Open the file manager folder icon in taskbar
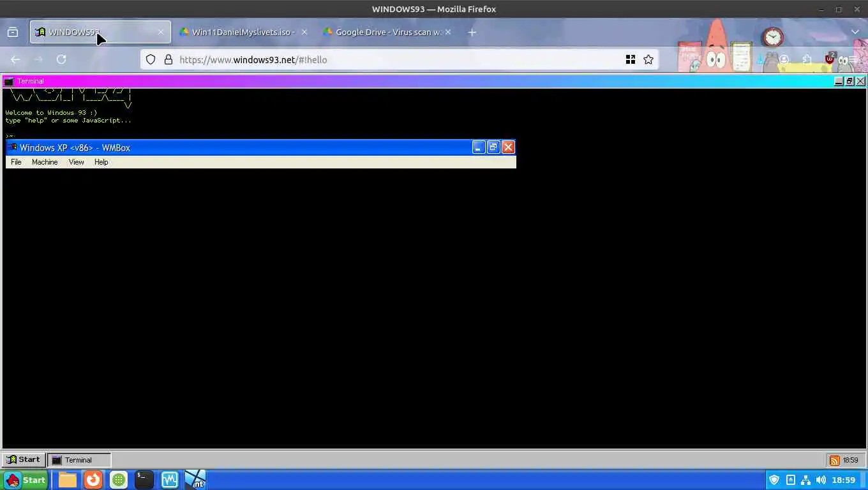The image size is (868, 490). (x=68, y=480)
